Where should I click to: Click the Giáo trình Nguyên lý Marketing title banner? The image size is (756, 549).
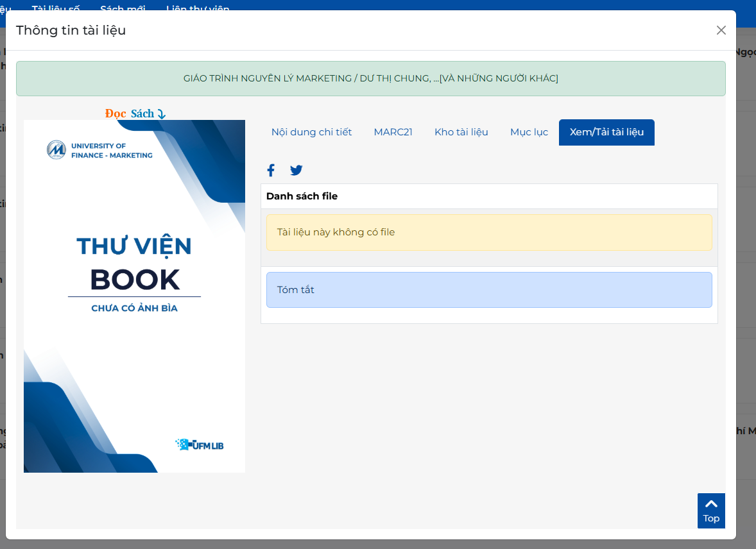pyautogui.click(x=370, y=79)
